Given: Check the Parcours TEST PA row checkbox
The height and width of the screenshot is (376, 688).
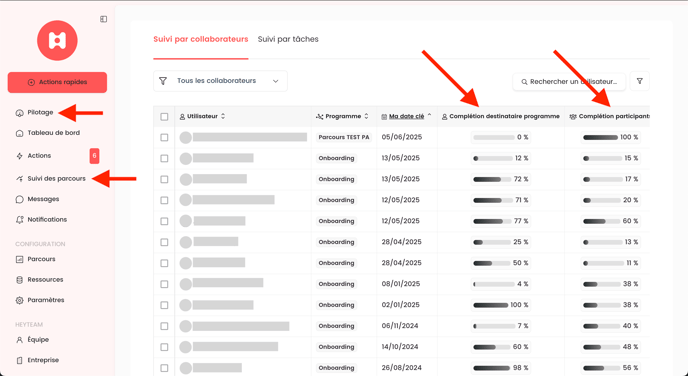Looking at the screenshot, I should point(164,137).
